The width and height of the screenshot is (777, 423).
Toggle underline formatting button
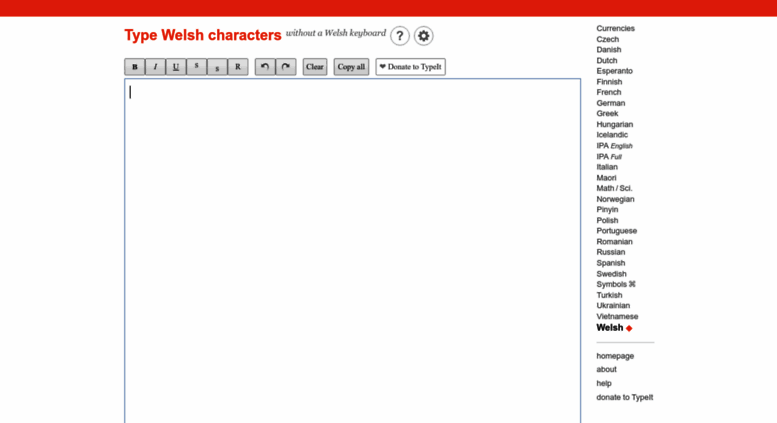(176, 67)
